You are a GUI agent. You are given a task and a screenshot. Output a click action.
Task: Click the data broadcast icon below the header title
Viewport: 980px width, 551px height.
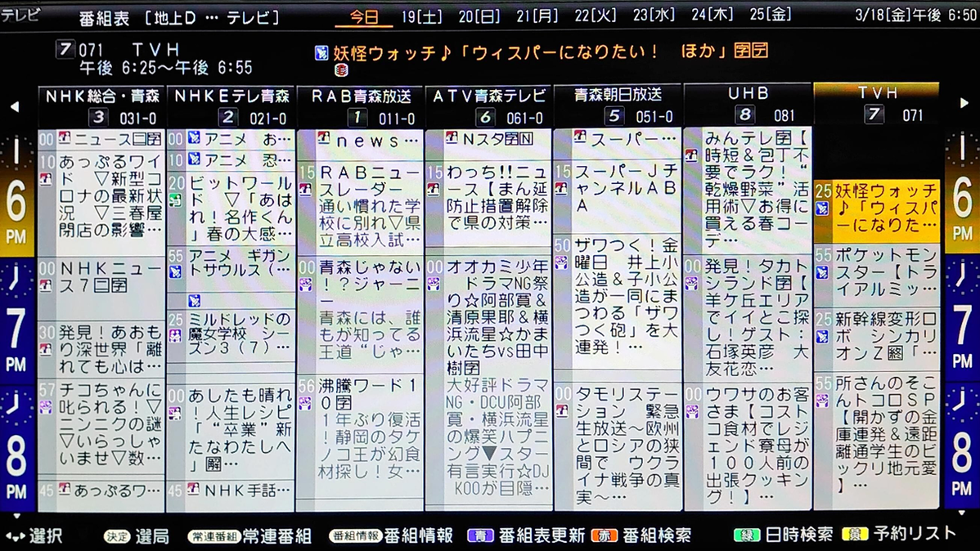pyautogui.click(x=340, y=70)
